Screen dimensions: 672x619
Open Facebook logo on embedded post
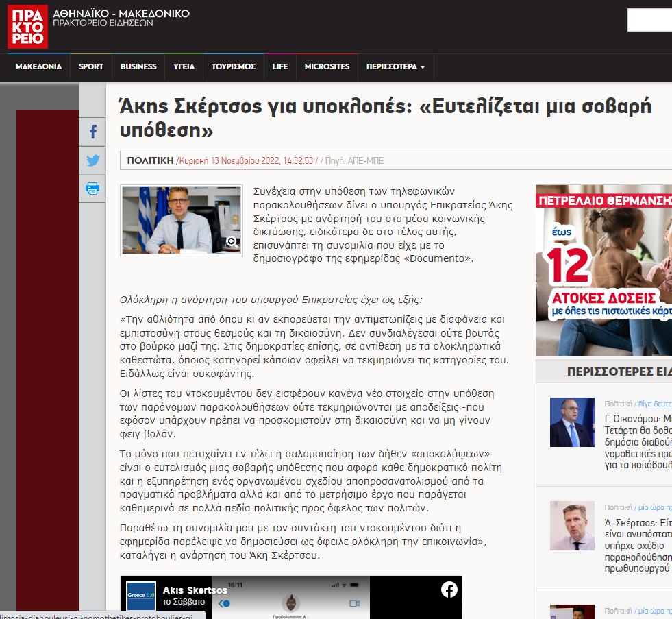click(449, 590)
